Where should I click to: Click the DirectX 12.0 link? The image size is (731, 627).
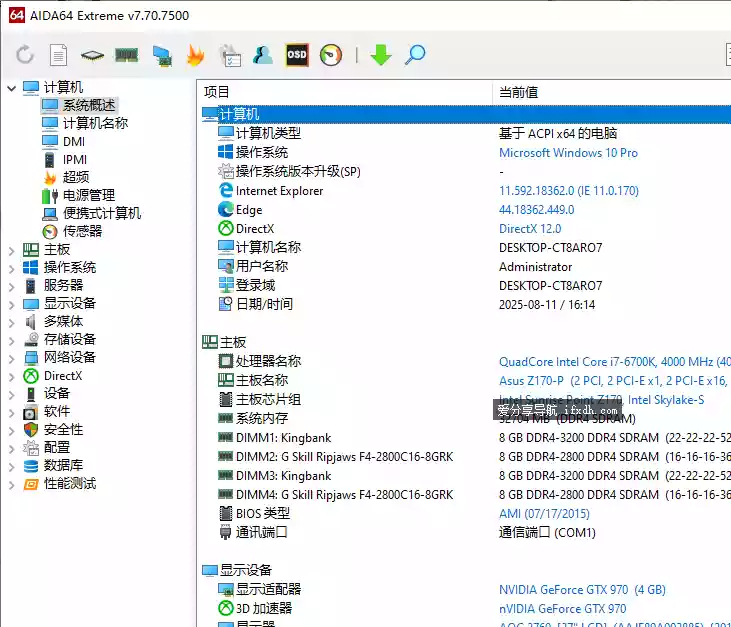(530, 229)
